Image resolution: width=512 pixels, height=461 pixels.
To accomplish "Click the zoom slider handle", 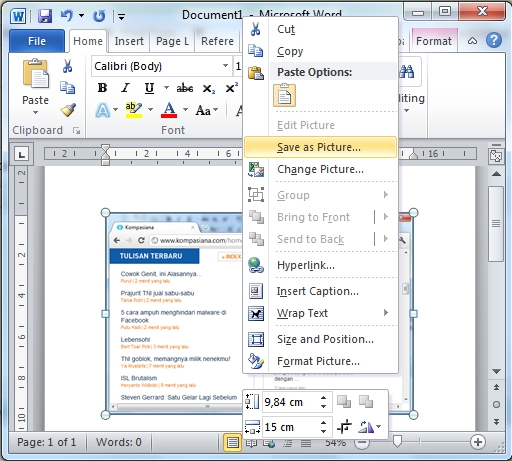I will [397, 441].
